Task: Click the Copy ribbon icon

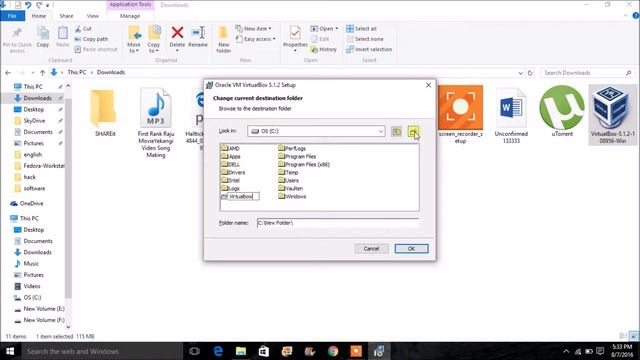Action: coord(42,37)
